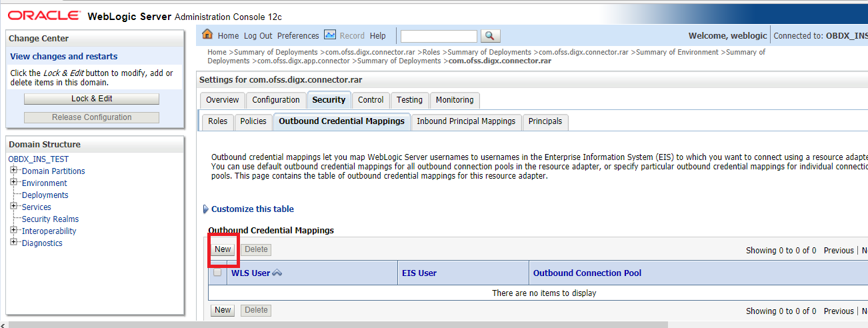Expand the Environment tree node
This screenshot has height=328, width=868.
[13, 183]
